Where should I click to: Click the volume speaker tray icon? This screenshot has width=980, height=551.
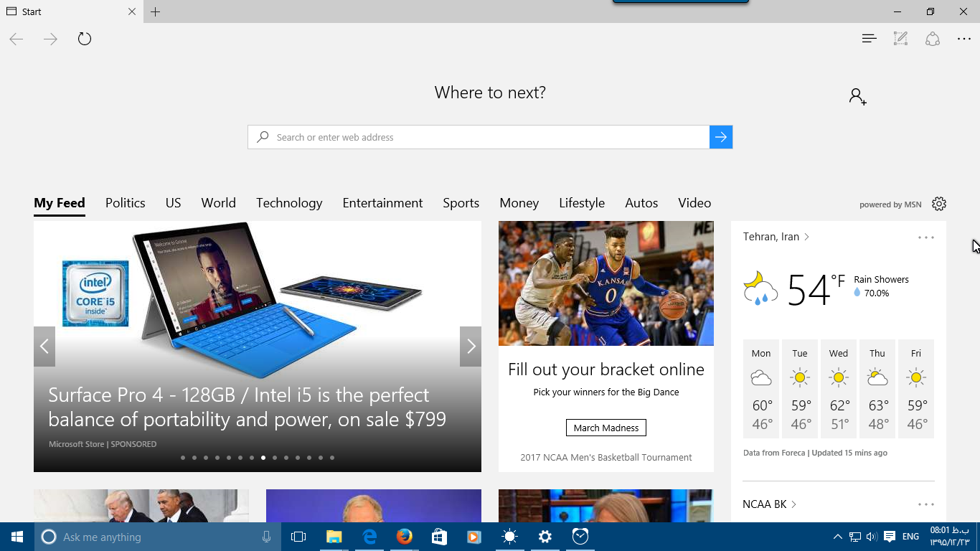point(872,537)
